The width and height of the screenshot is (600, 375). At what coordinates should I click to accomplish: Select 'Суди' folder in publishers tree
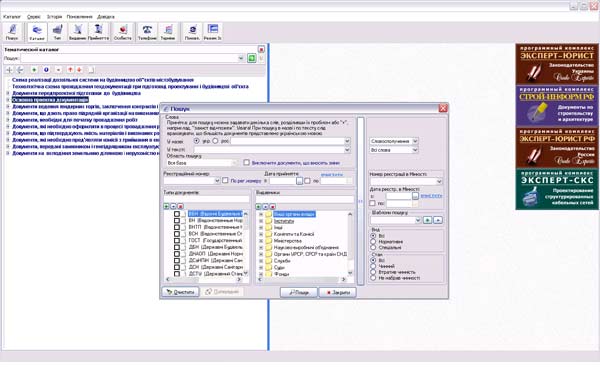[279, 267]
